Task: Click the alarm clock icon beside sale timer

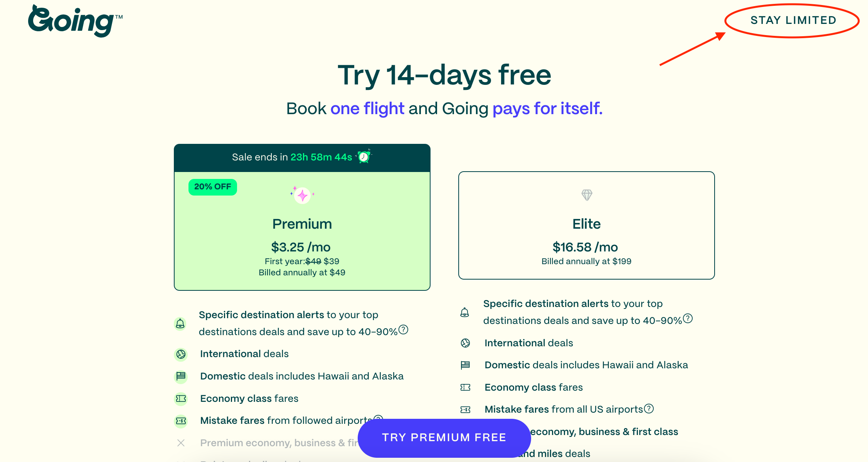Action: click(363, 157)
